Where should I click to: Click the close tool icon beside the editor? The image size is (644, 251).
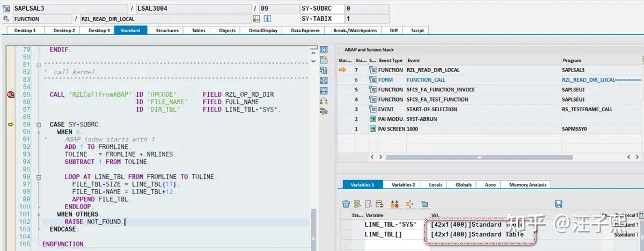point(324,49)
